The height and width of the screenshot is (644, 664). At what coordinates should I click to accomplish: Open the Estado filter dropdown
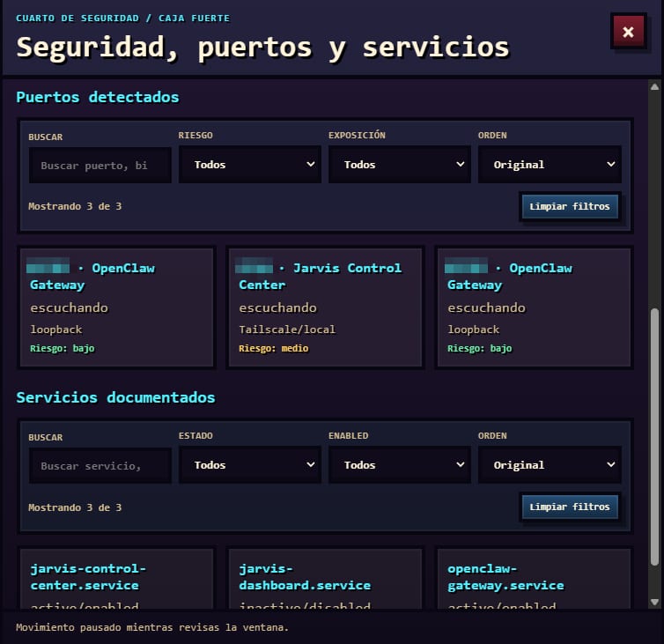(250, 465)
